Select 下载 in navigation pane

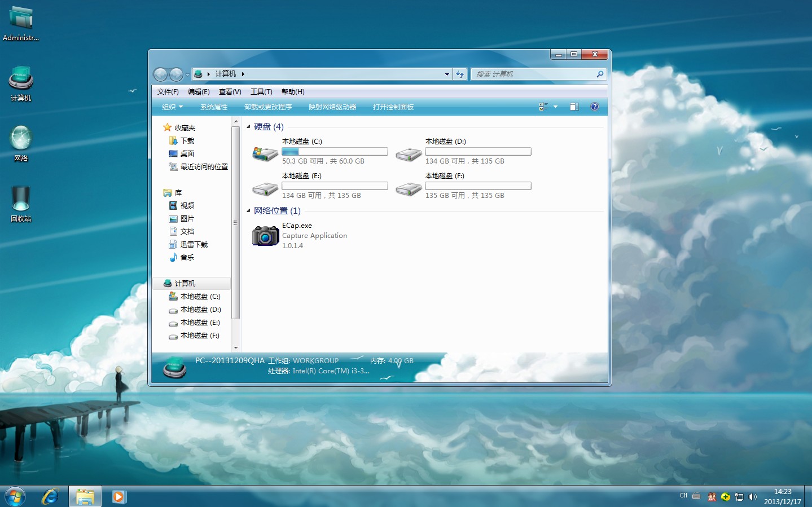pyautogui.click(x=187, y=141)
